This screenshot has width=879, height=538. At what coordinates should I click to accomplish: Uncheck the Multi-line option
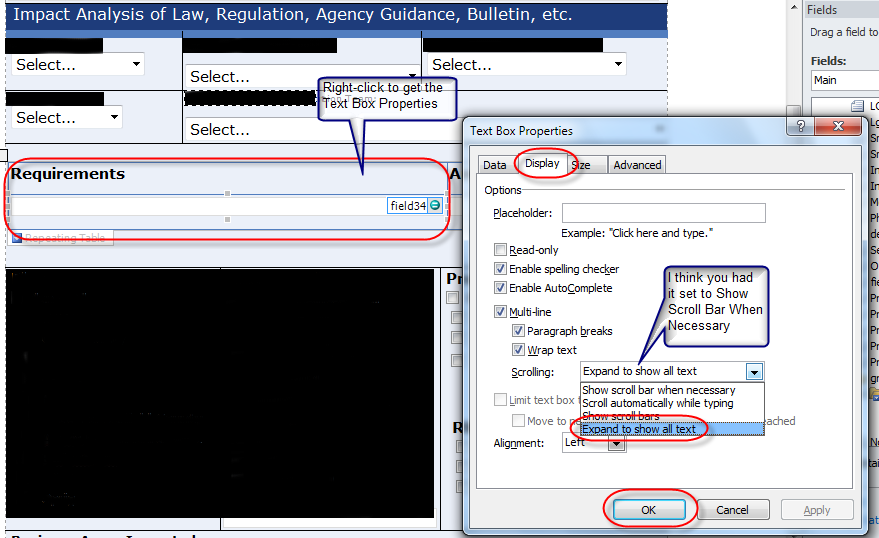[x=501, y=312]
